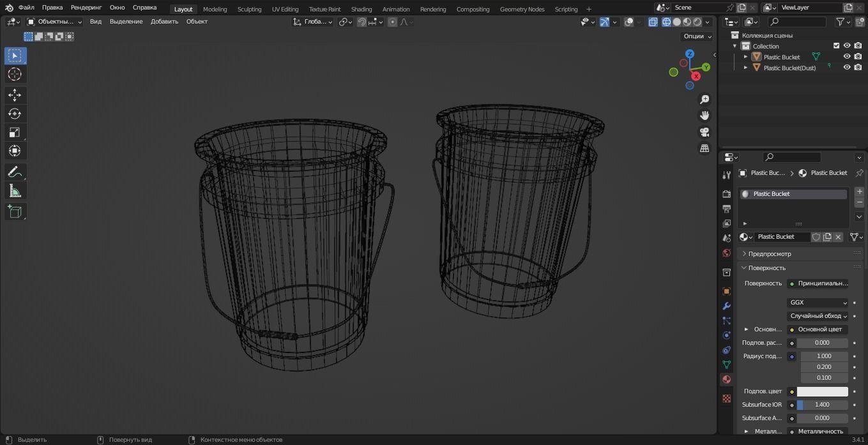Click the Principled surface shader button
The image size is (868, 445).
coord(818,283)
